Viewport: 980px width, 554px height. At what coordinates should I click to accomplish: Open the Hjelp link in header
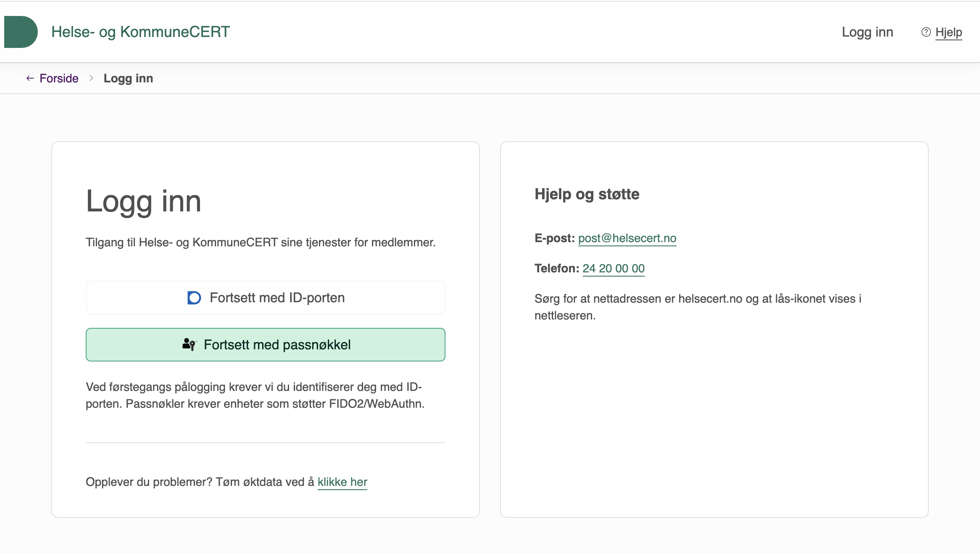pos(948,32)
